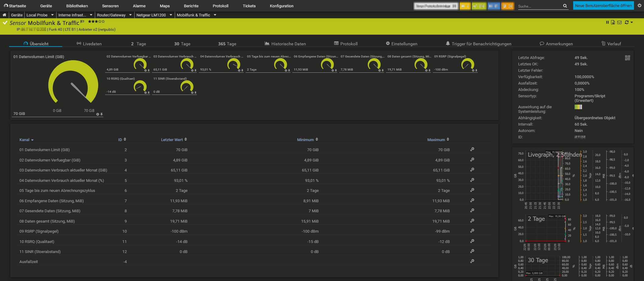Toggle pin on 02 Datenvolumen Verfuegbar gauge
The height and width of the screenshot is (281, 644).
[149, 71]
